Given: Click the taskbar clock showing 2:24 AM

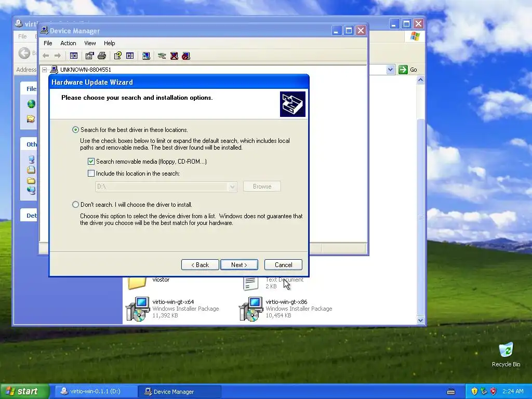Looking at the screenshot, I should 513,391.
